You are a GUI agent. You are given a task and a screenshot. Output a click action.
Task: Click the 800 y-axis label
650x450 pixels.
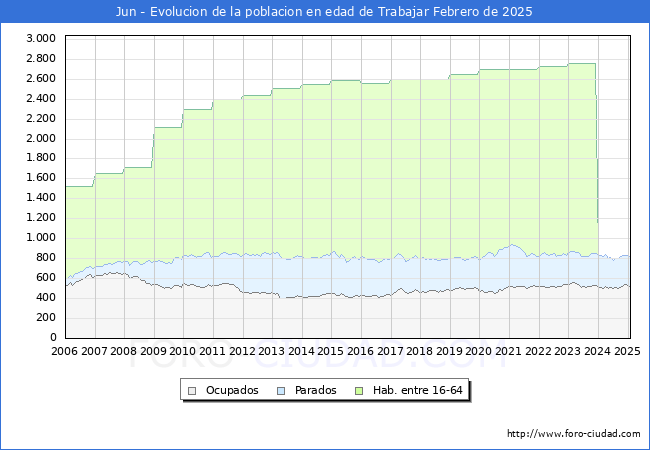pos(46,257)
